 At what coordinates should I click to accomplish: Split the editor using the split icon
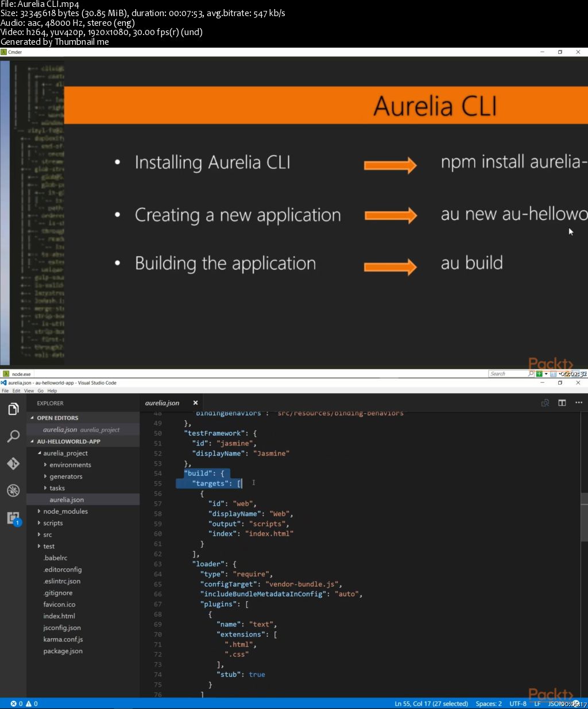(562, 403)
